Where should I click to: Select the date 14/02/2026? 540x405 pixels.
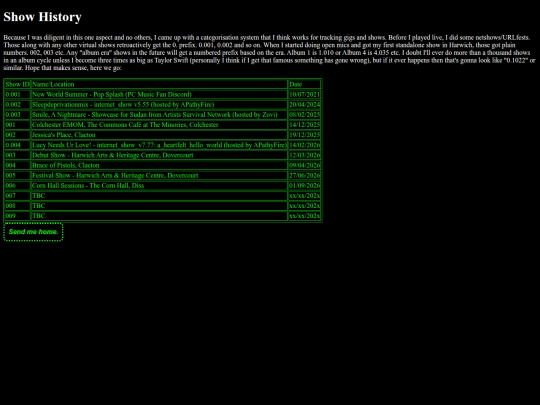(304, 145)
